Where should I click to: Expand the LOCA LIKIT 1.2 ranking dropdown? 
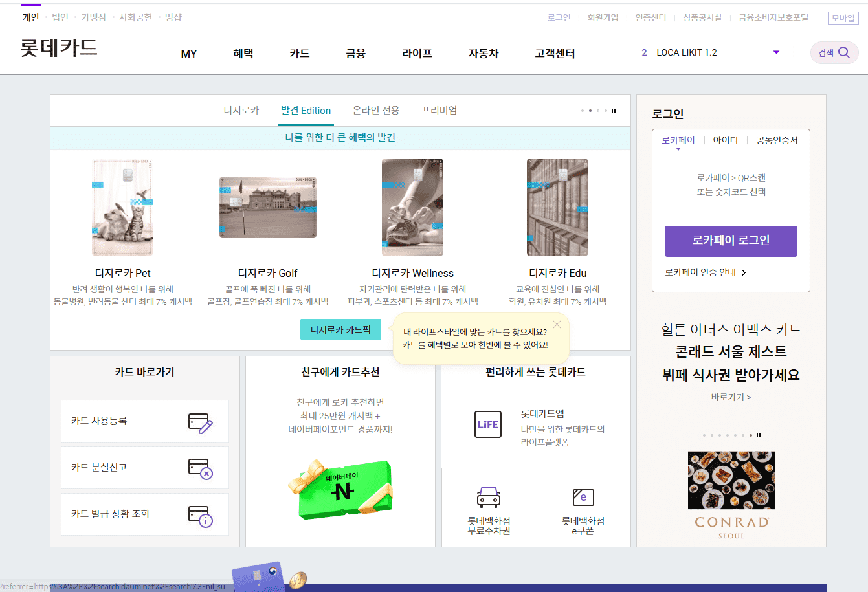(x=776, y=52)
